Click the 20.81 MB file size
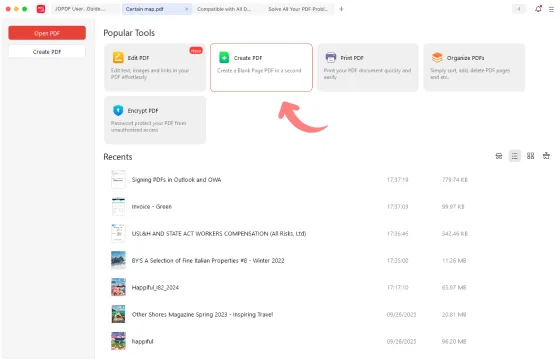 pyautogui.click(x=454, y=314)
